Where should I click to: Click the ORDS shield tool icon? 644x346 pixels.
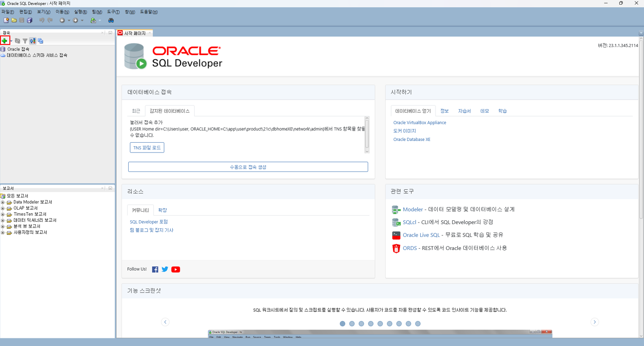click(396, 248)
